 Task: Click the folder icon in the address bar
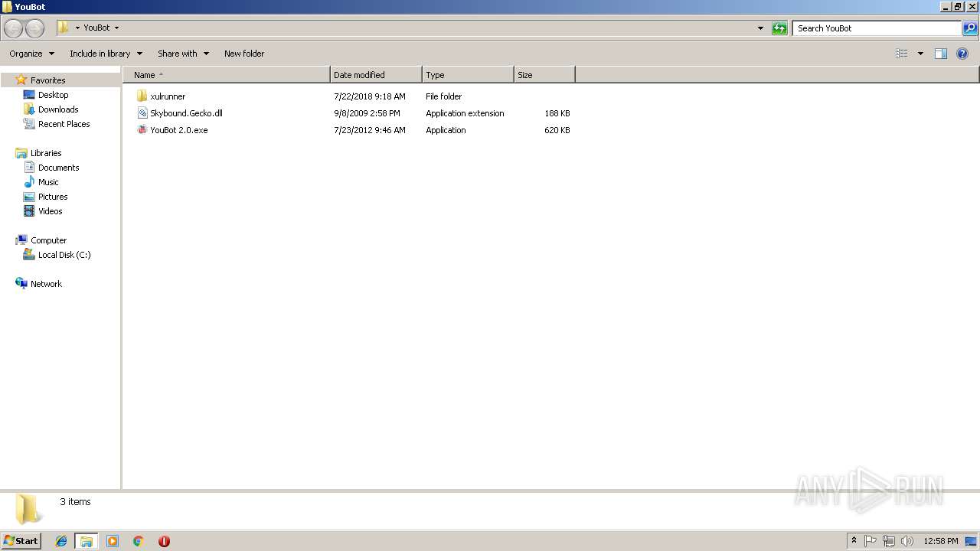63,28
